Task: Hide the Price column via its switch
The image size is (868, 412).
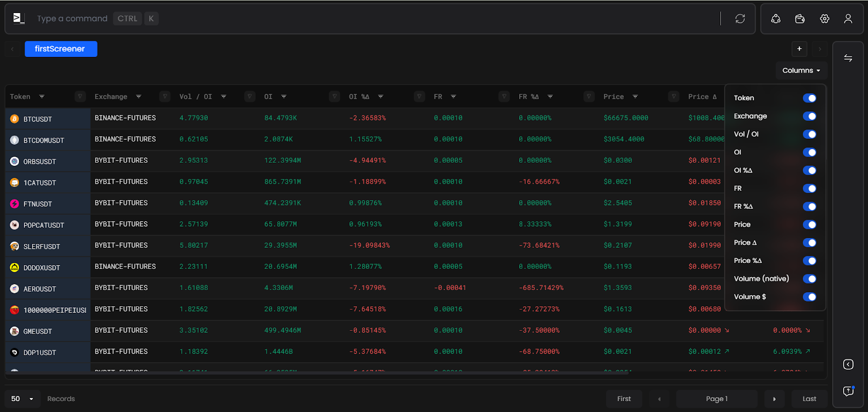Action: (x=809, y=224)
